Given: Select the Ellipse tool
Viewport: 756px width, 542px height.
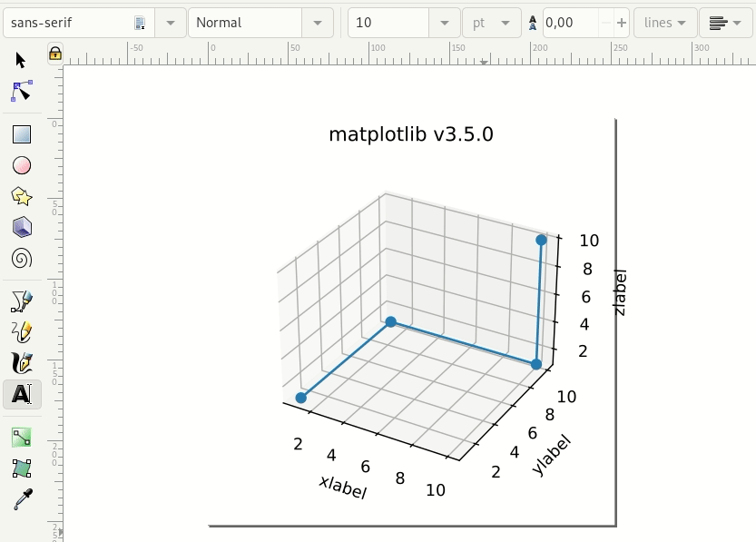Looking at the screenshot, I should click(x=22, y=164).
